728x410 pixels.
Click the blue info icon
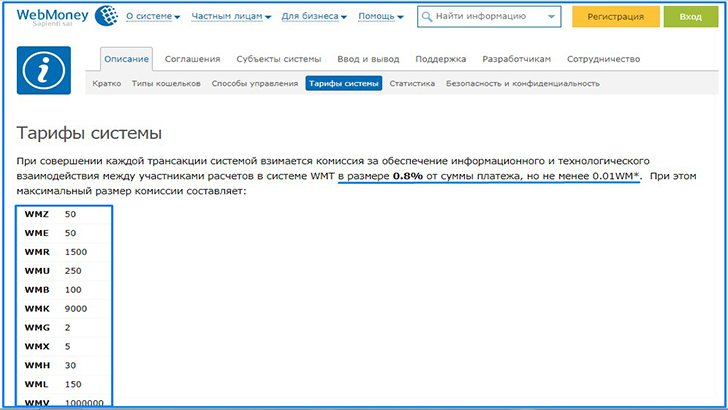tap(44, 71)
